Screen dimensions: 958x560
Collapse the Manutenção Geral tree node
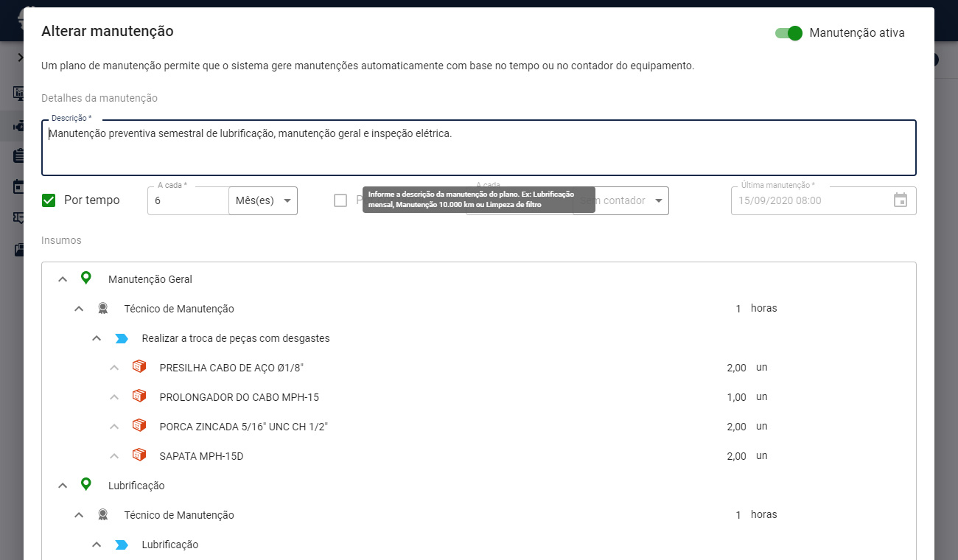coord(63,279)
